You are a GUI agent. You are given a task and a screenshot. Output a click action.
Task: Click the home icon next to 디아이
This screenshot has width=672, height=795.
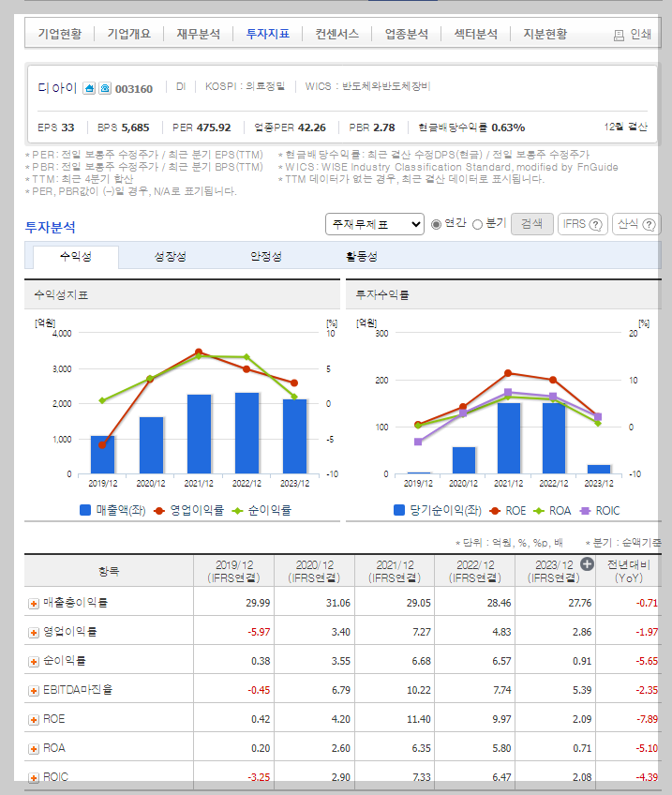89,88
